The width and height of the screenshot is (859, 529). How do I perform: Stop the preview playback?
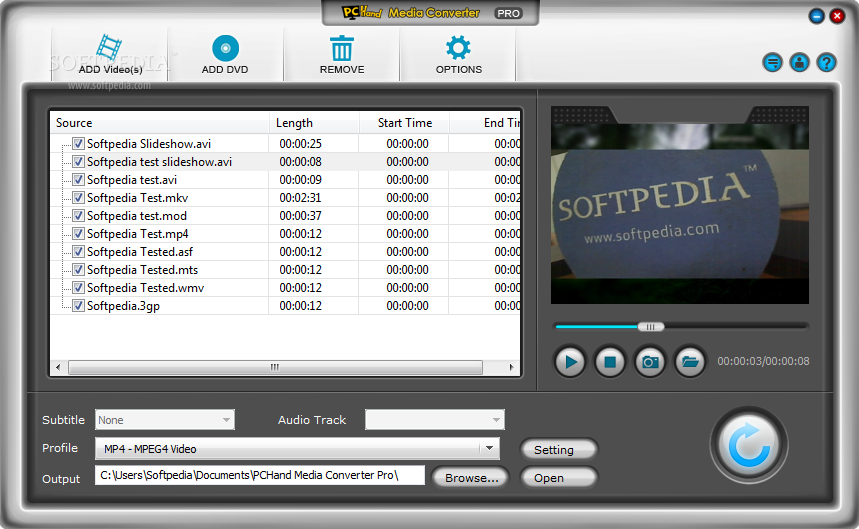point(610,362)
